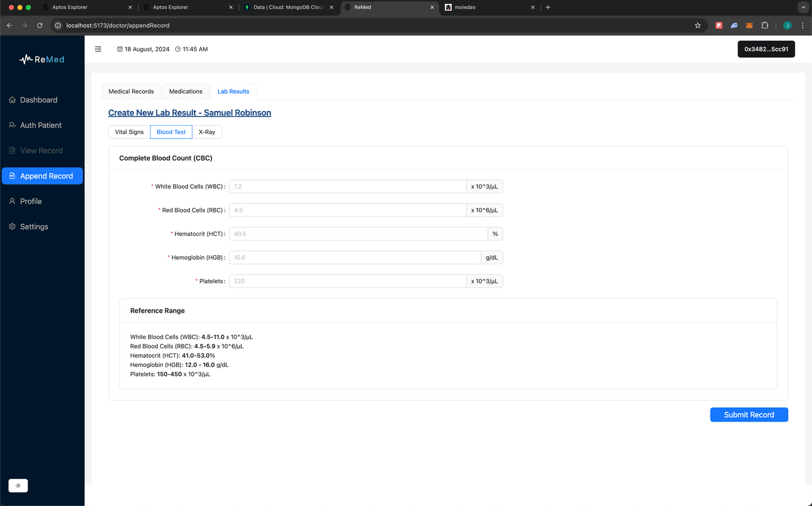Image resolution: width=812 pixels, height=506 pixels.
Task: Click the View Record file icon
Action: pos(12,150)
